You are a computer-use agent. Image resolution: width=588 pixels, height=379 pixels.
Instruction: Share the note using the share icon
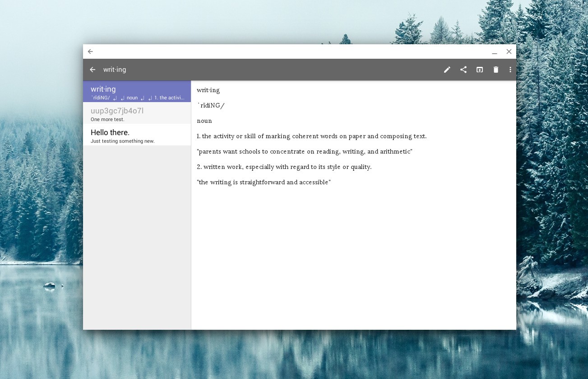click(x=463, y=70)
